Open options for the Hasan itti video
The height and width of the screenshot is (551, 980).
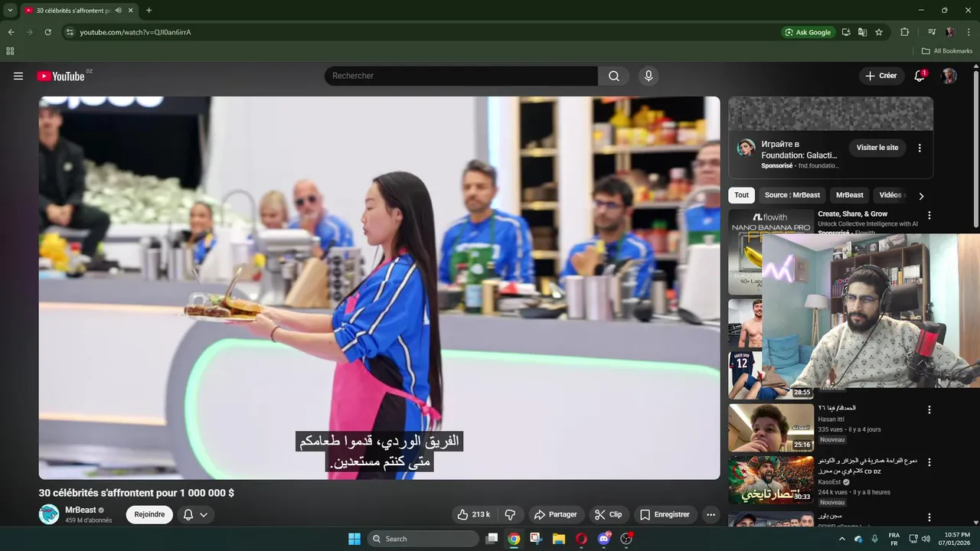pyautogui.click(x=929, y=410)
